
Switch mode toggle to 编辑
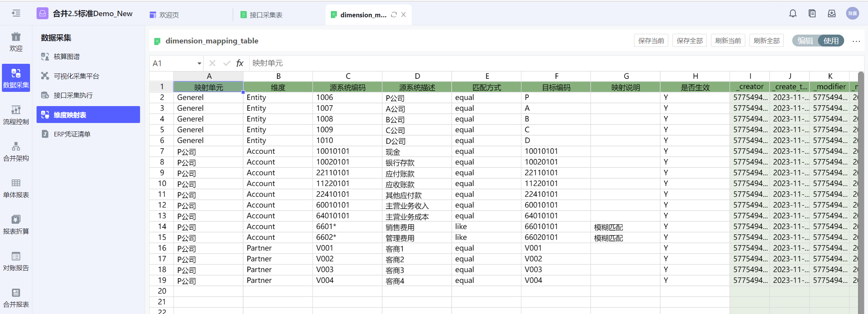pos(805,41)
